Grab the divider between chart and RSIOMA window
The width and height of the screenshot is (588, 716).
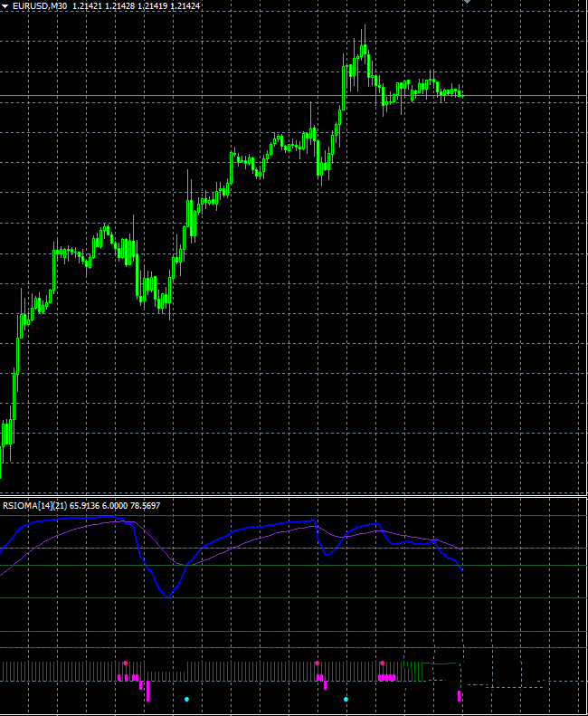pos(294,496)
